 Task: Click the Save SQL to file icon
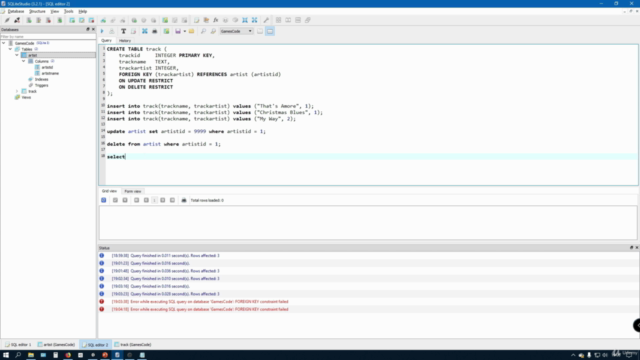[x=178, y=31]
